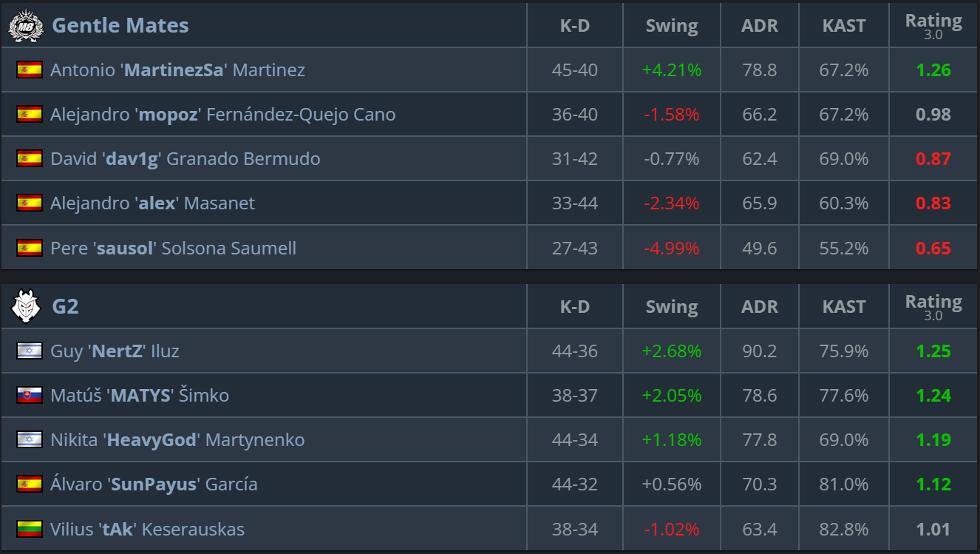The image size is (980, 554).
Task: Open Alejandro 'mopoz' player profile
Action: 222,115
